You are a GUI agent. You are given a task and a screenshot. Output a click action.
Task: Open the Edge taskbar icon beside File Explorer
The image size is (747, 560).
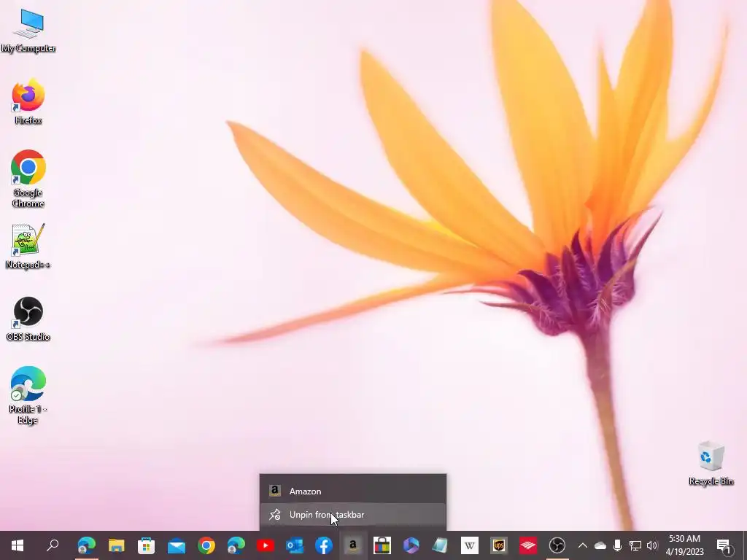[87, 545]
